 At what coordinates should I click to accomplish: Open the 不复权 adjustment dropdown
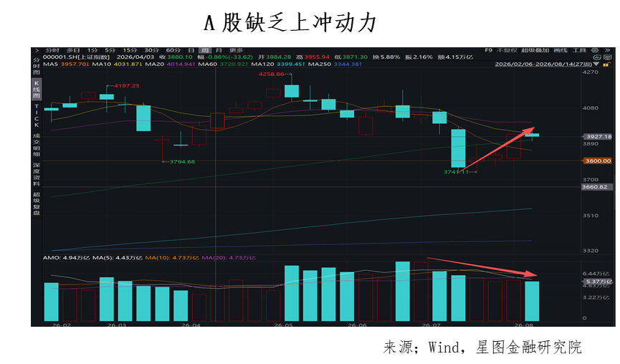(507, 51)
